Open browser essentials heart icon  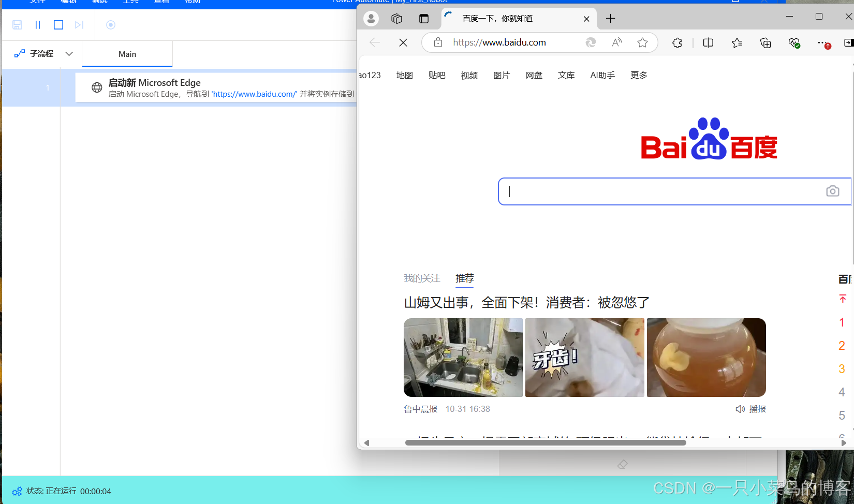794,43
